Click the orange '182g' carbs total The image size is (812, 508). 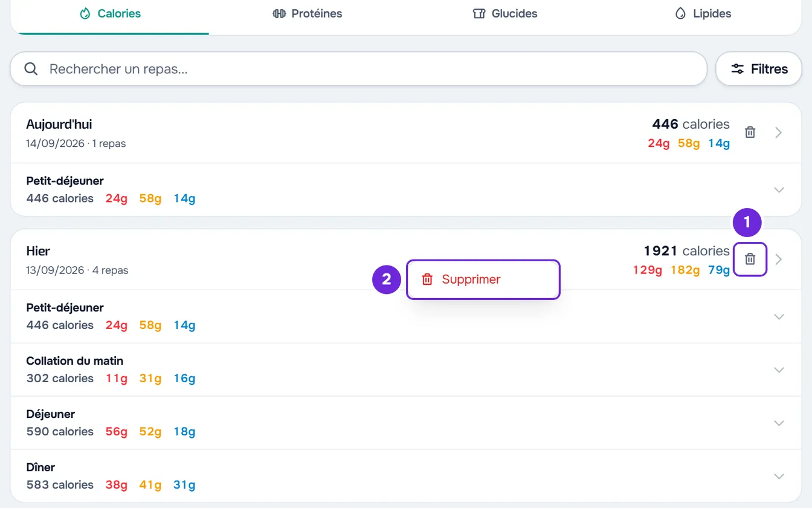[685, 270]
